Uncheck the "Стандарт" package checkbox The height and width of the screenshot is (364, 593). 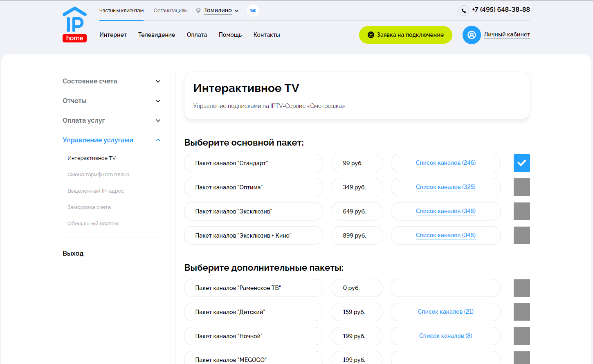(x=521, y=163)
